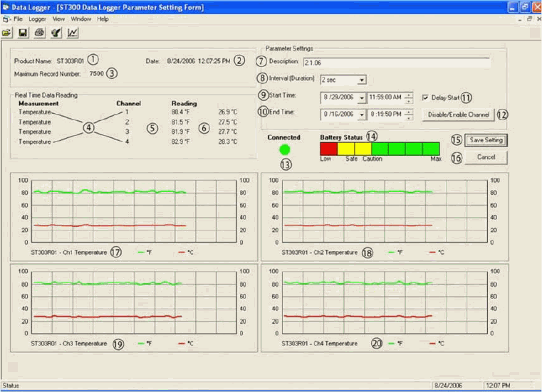Viewport: 542px width, 392px height.
Task: Click the Cancel button
Action: [x=486, y=157]
